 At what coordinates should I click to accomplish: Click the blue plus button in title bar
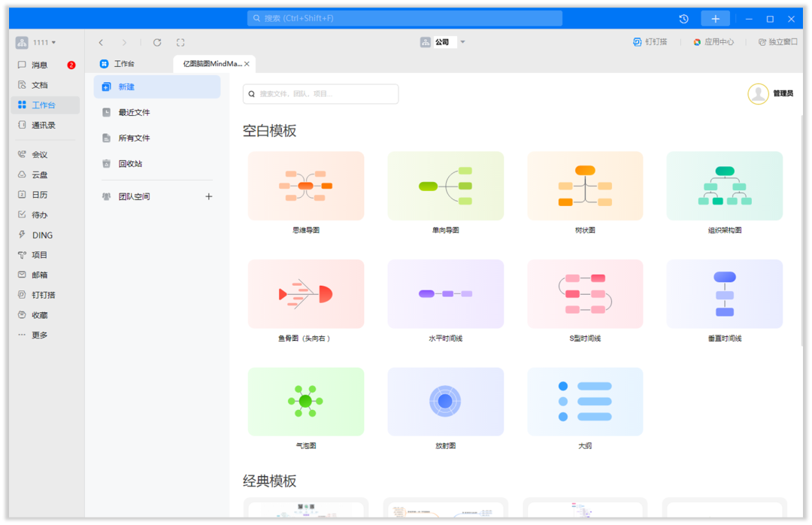[715, 19]
